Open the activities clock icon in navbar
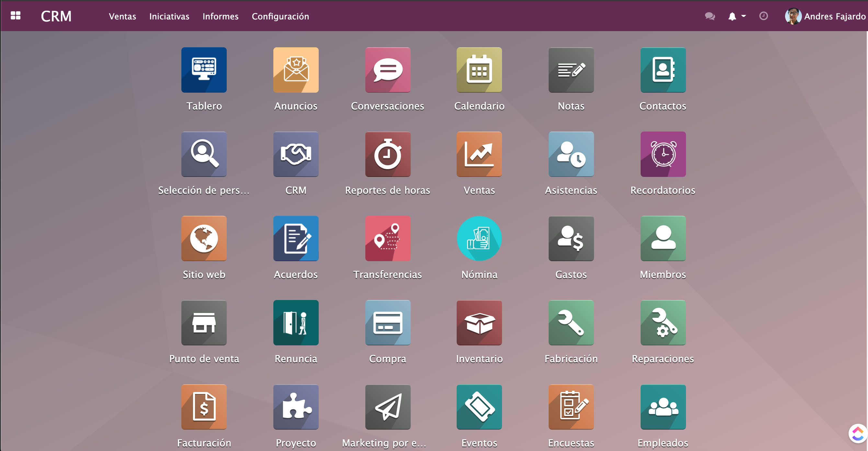Screen dimensions: 868x451 pyautogui.click(x=763, y=16)
